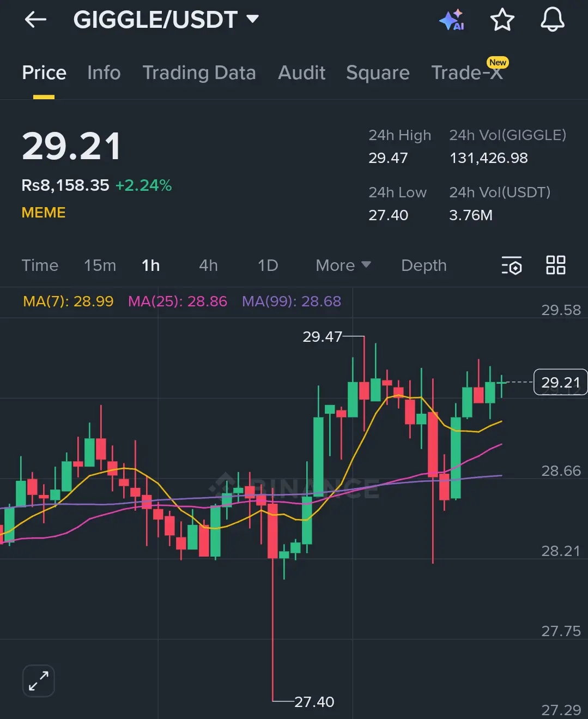Tap the Rs8,158.35 converted price
Screen dimensions: 588x719
65,185
